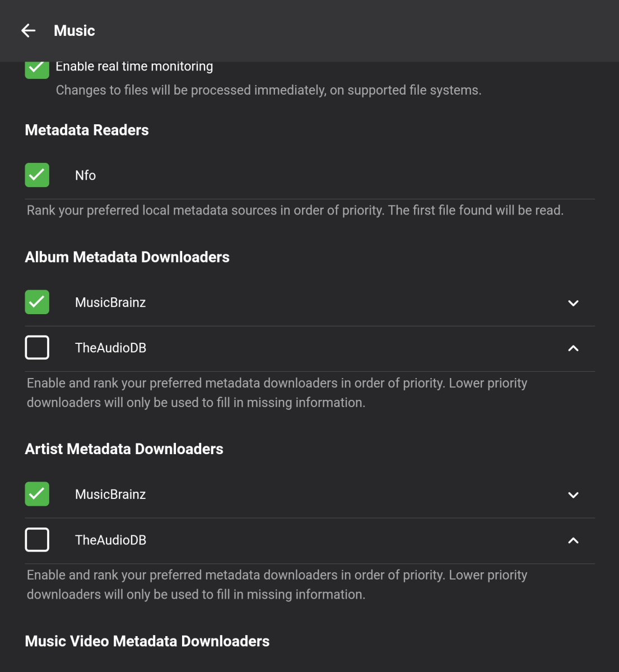This screenshot has width=619, height=672.
Task: Click the TheAudioDB label in Artist downloaders
Action: (110, 540)
